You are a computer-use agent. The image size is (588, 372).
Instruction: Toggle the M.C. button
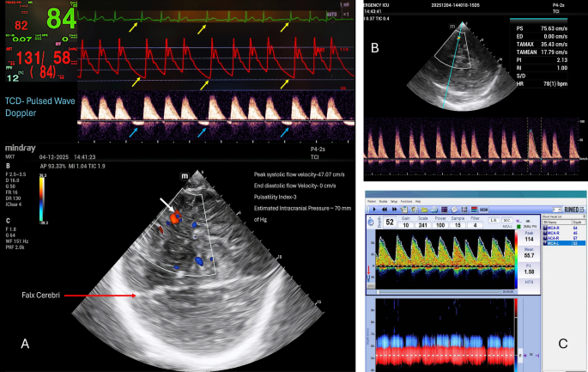pos(507,220)
